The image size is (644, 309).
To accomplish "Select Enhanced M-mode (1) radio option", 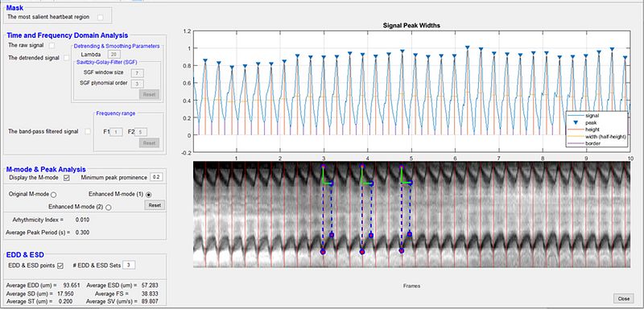I will pyautogui.click(x=149, y=194).
